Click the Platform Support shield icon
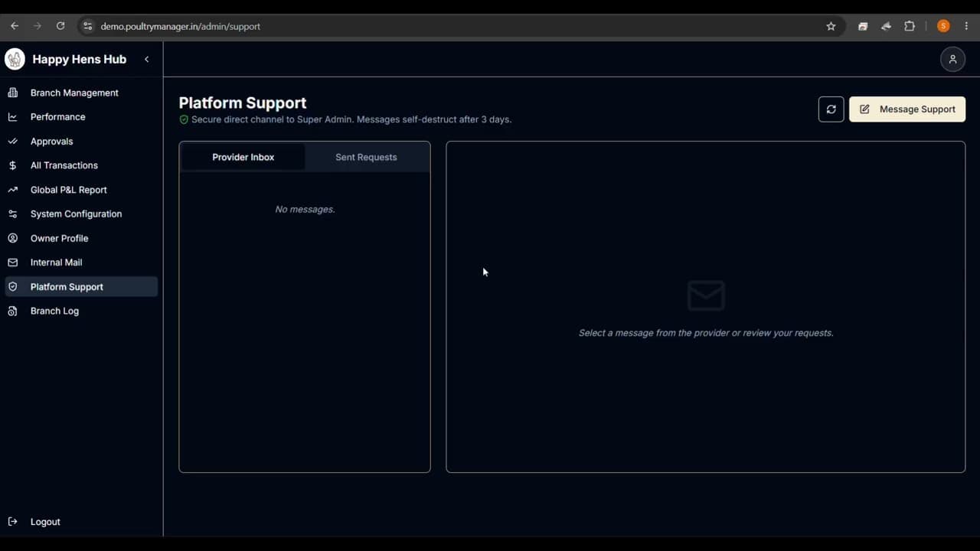 (x=12, y=287)
